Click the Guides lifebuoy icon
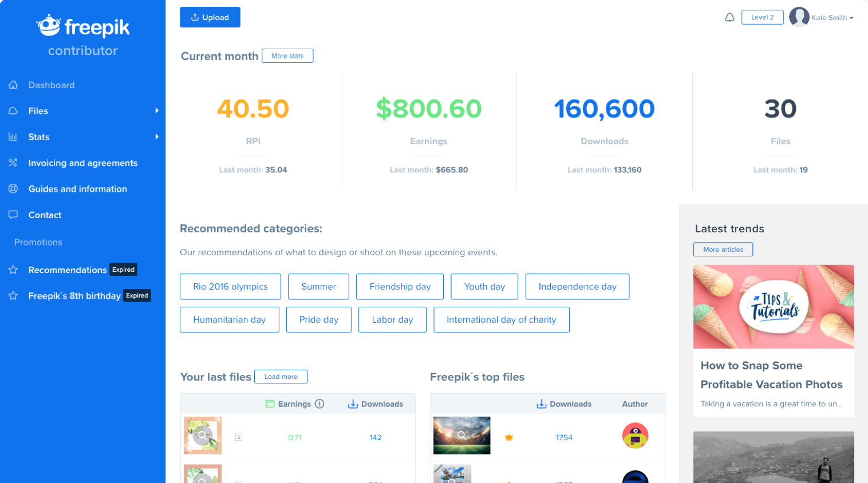This screenshot has height=483, width=868. [13, 189]
